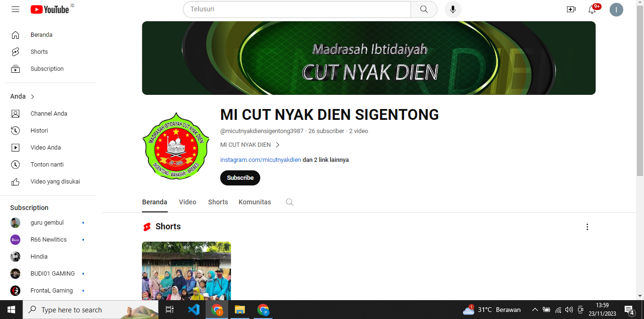Click the Beranda home icon in sidebar
This screenshot has height=319, width=644.
(16, 35)
